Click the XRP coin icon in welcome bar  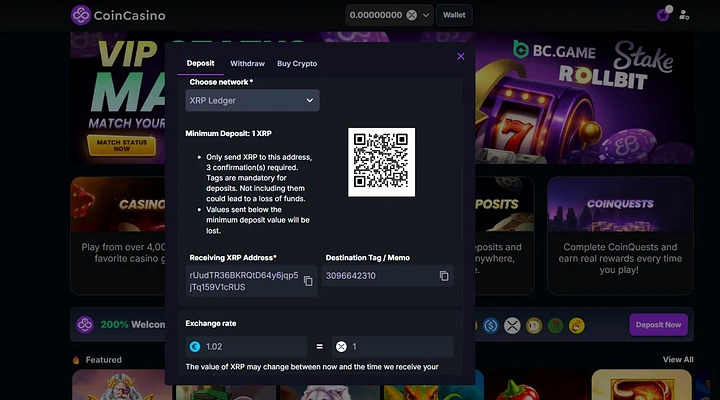tap(512, 326)
